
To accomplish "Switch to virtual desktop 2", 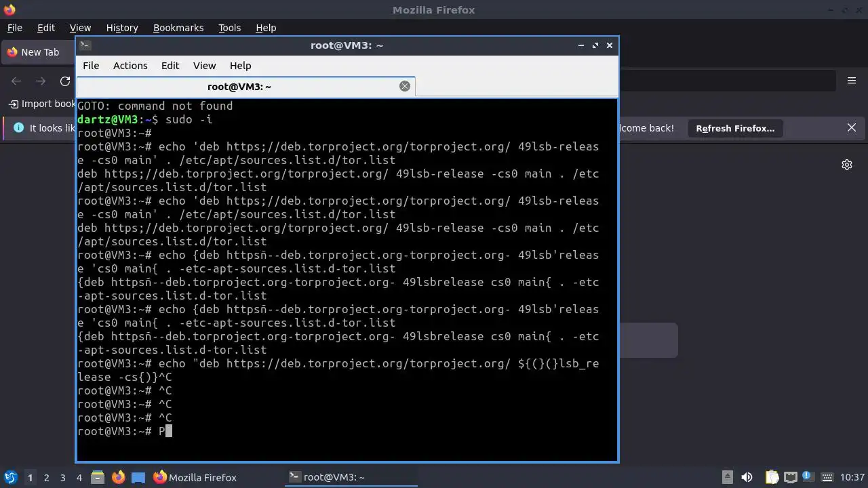I will (47, 477).
